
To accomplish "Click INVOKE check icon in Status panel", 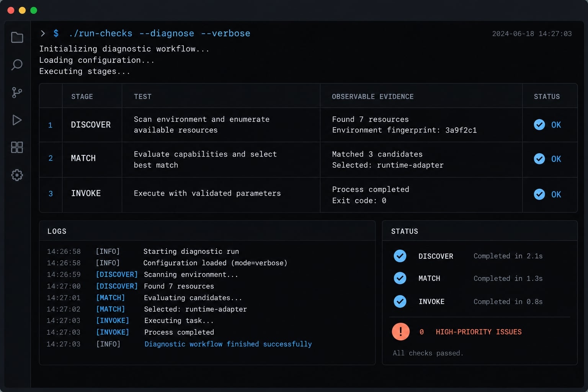I will point(400,301).
